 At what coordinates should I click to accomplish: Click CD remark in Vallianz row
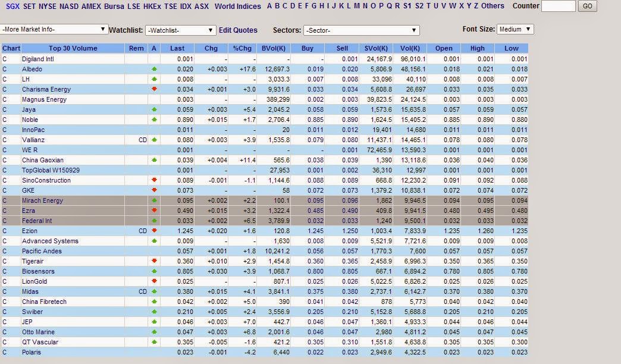pos(143,140)
